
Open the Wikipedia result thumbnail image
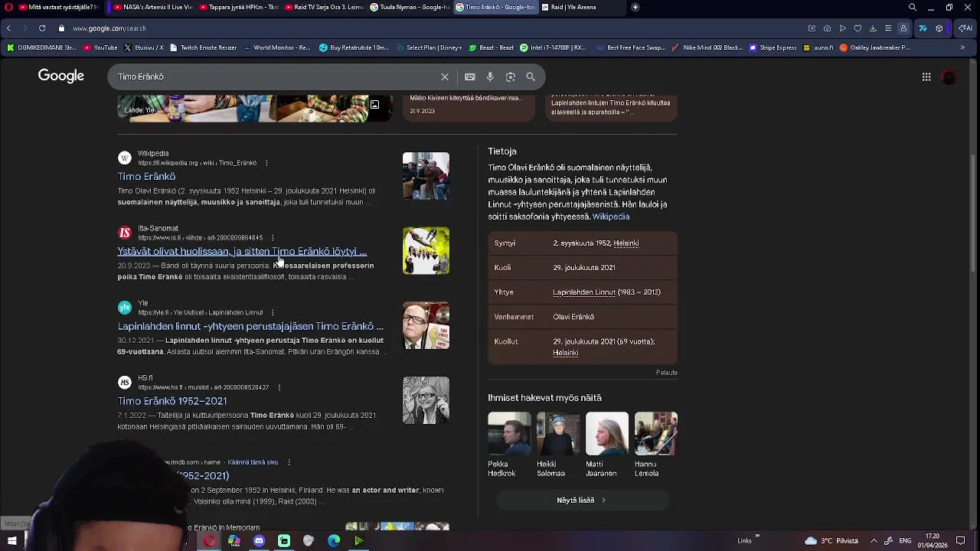tap(426, 176)
